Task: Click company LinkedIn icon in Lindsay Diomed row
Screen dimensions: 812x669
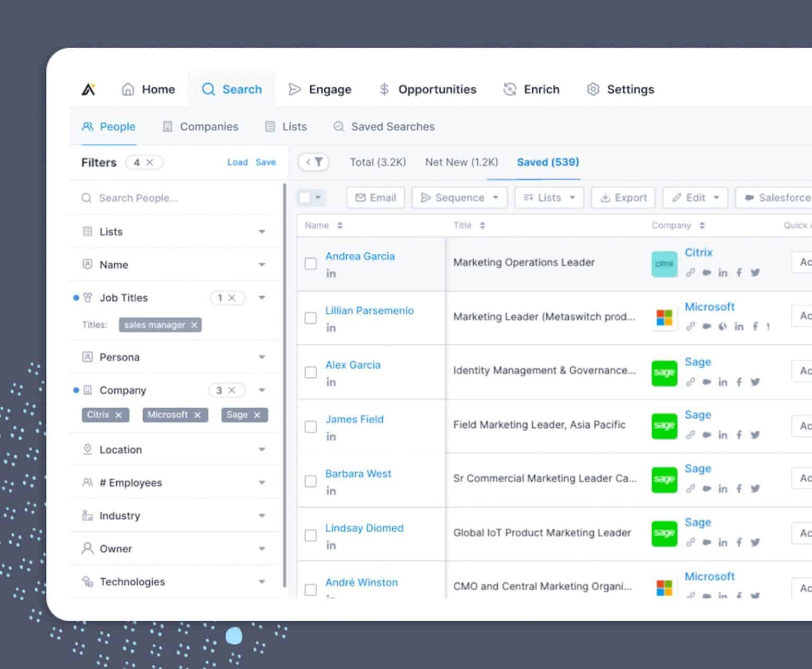Action: (723, 543)
